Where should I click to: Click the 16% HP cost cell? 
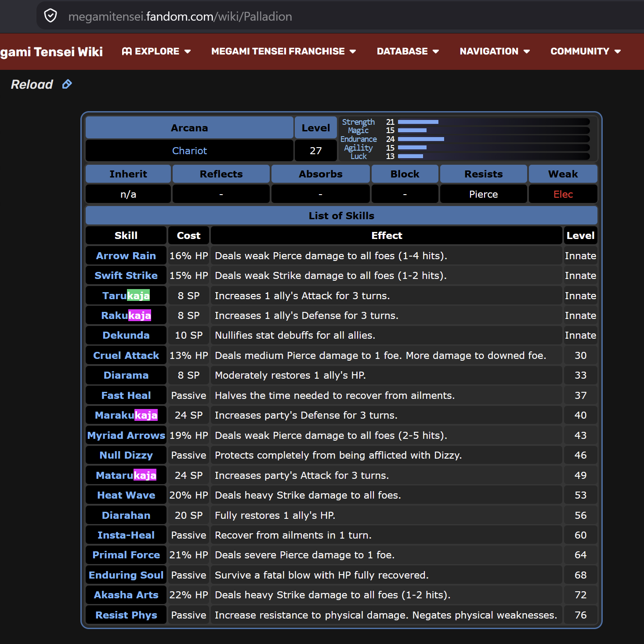coord(188,256)
